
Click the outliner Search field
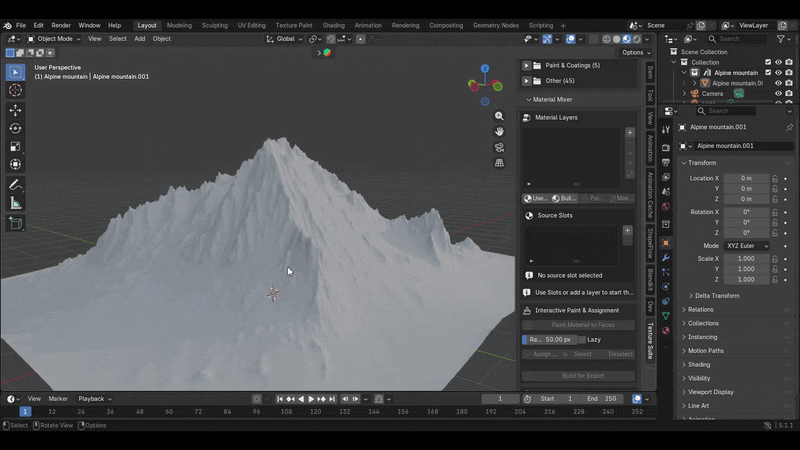pyautogui.click(x=736, y=39)
